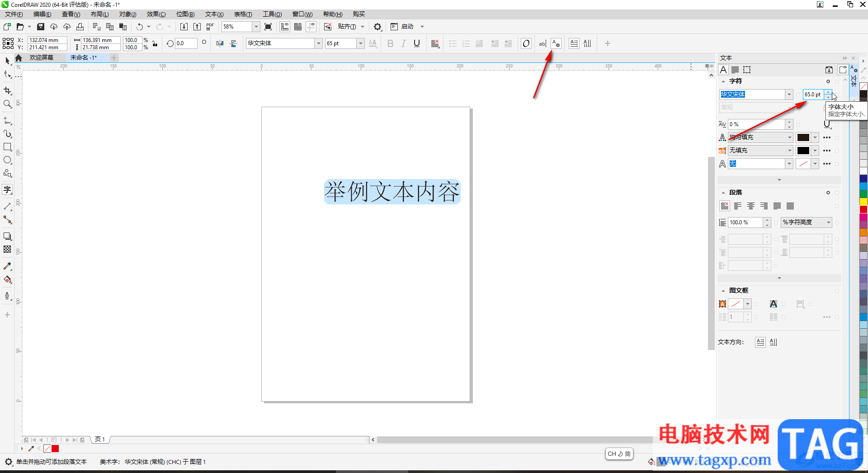Collapse the 段落 section in the text docker

723,193
